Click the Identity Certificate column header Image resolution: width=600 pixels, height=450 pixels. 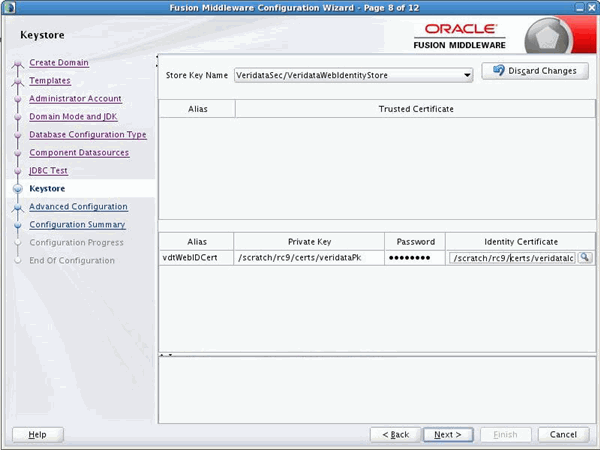coord(520,241)
